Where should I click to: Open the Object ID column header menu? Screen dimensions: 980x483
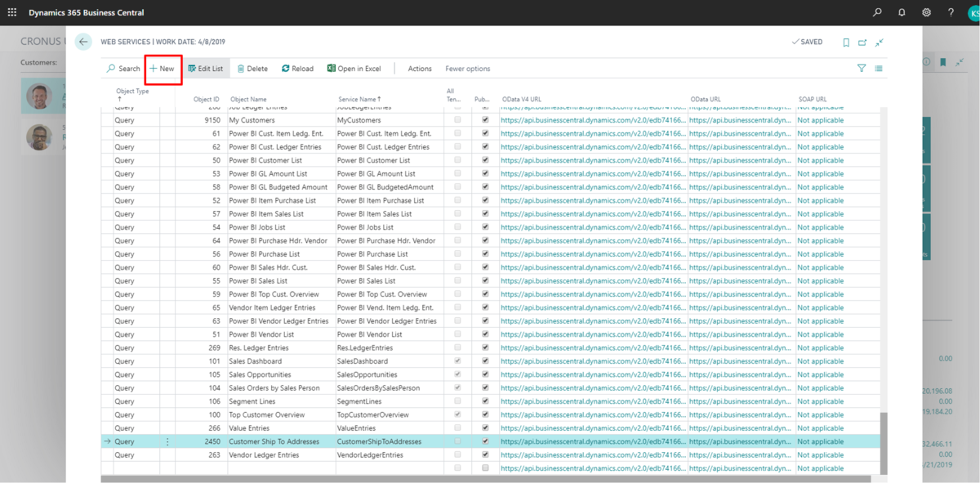206,99
